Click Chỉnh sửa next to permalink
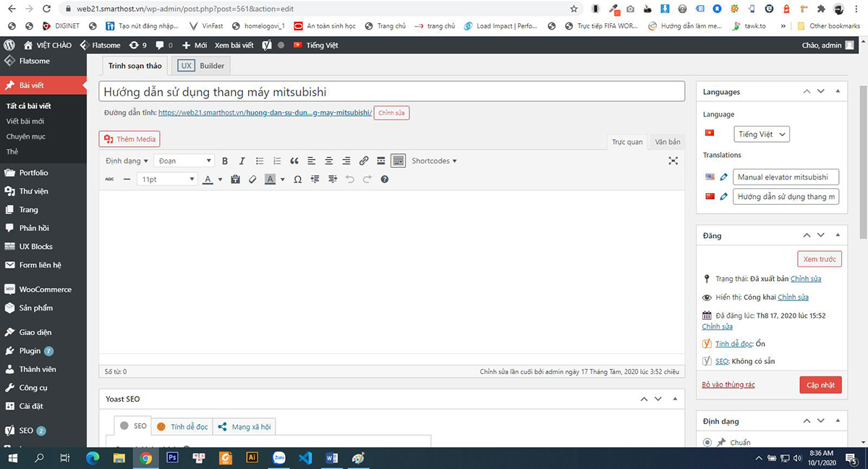 pos(392,113)
